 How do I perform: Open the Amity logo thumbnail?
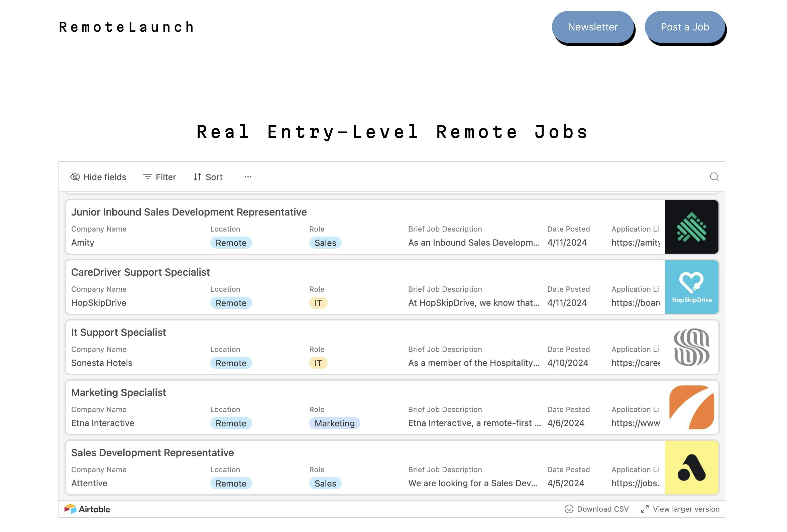tap(691, 227)
